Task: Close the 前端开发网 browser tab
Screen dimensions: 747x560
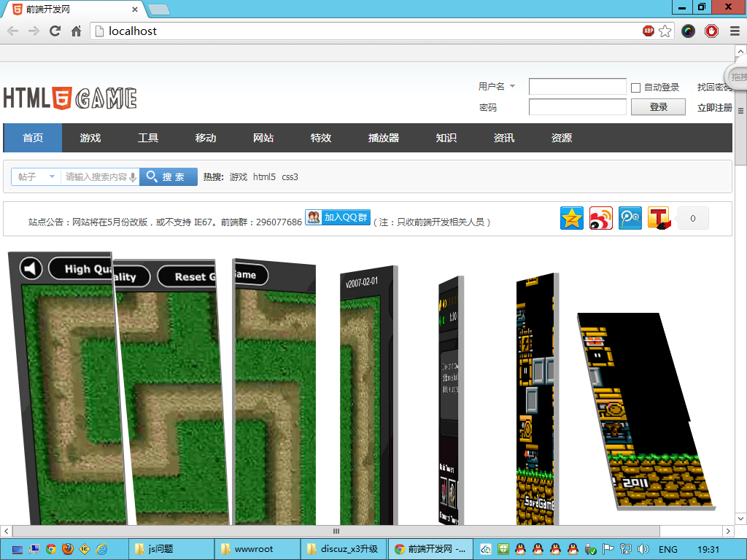Action: tap(135, 9)
